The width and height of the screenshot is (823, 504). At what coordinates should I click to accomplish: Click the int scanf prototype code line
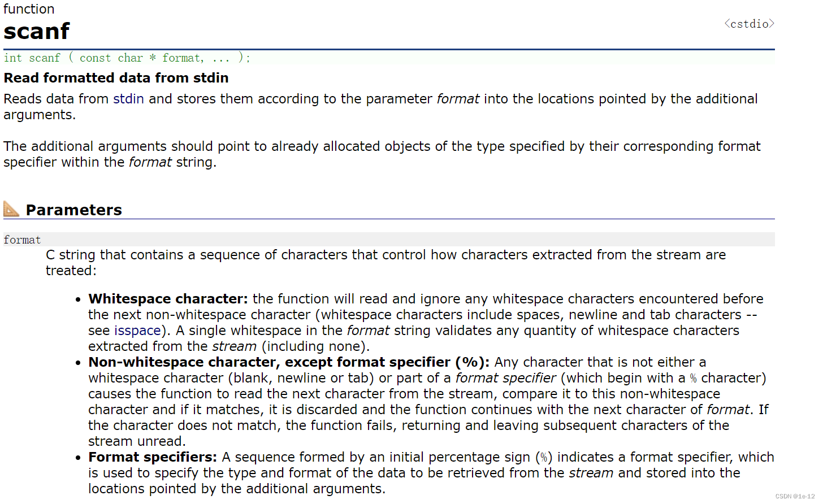[127, 58]
